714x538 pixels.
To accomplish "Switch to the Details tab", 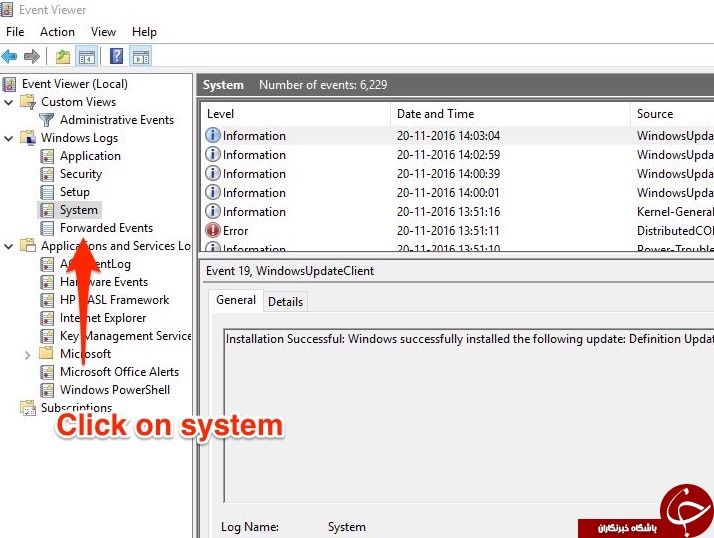I will (286, 302).
